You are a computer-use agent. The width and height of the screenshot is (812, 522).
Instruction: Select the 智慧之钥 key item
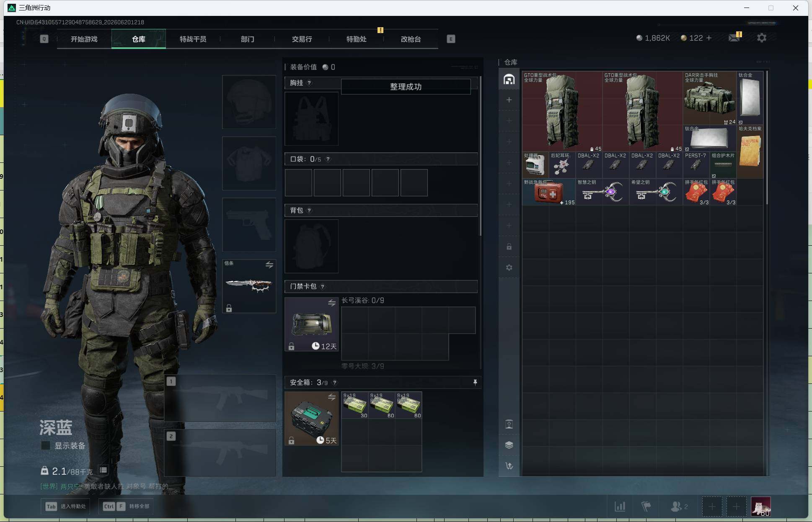pyautogui.click(x=602, y=192)
